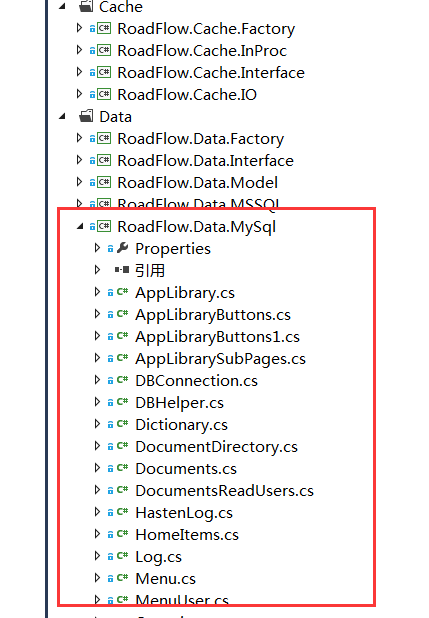The width and height of the screenshot is (429, 618).
Task: Click the RoadFlow.Cache.IO project icon
Action: click(104, 94)
